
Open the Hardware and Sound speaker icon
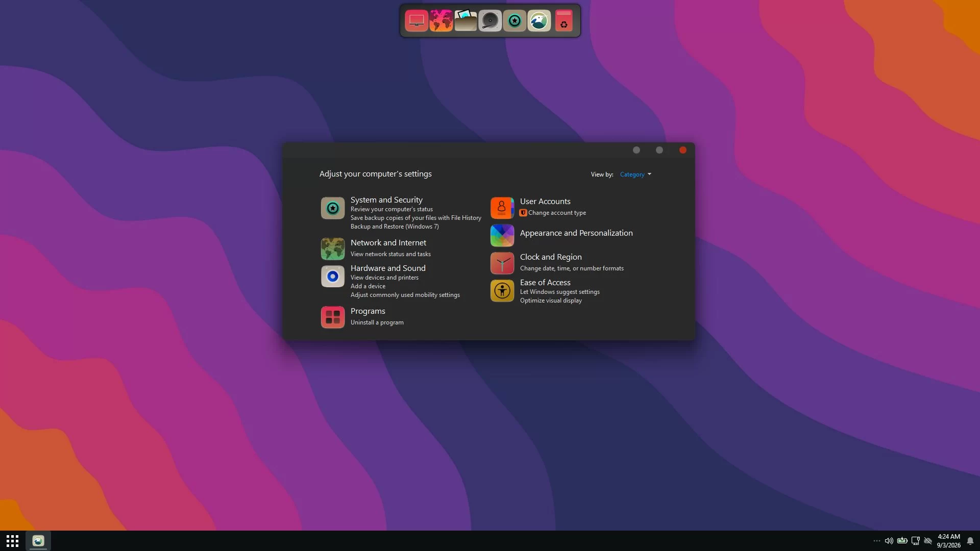tap(332, 277)
